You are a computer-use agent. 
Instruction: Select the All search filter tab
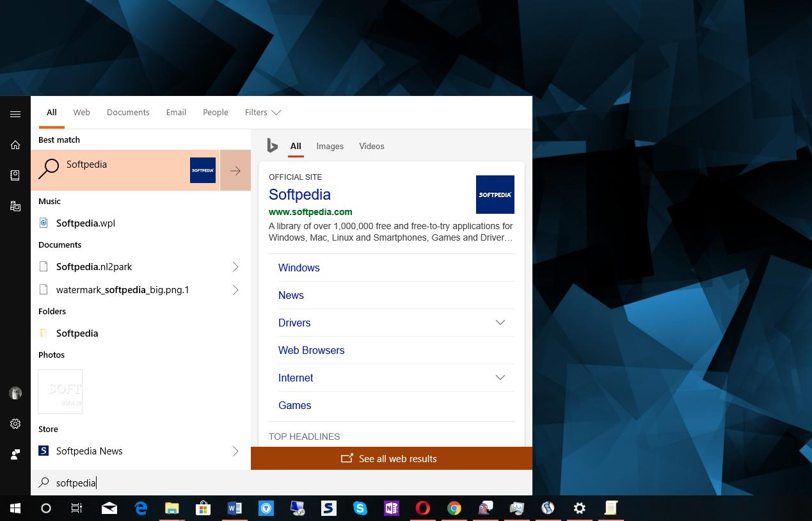(52, 113)
